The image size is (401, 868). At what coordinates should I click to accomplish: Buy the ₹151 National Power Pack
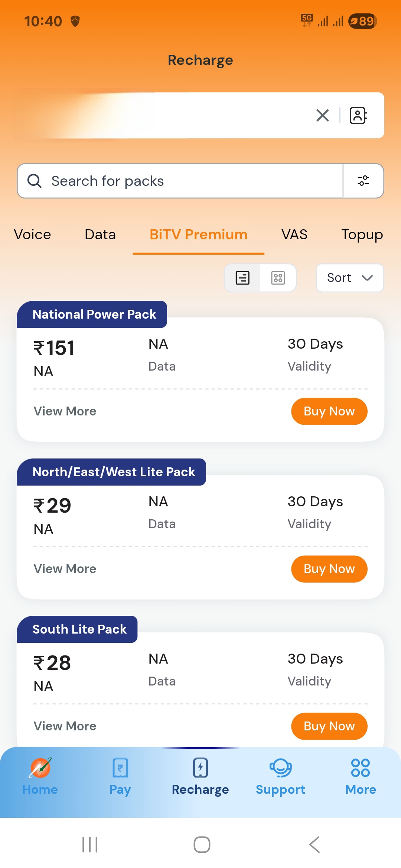(x=329, y=411)
